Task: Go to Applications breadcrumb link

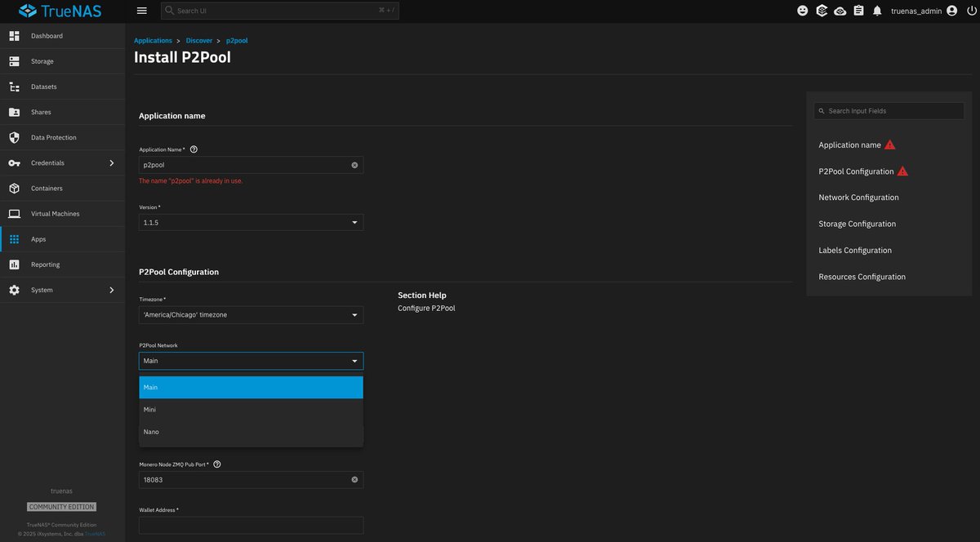Action: 153,40
